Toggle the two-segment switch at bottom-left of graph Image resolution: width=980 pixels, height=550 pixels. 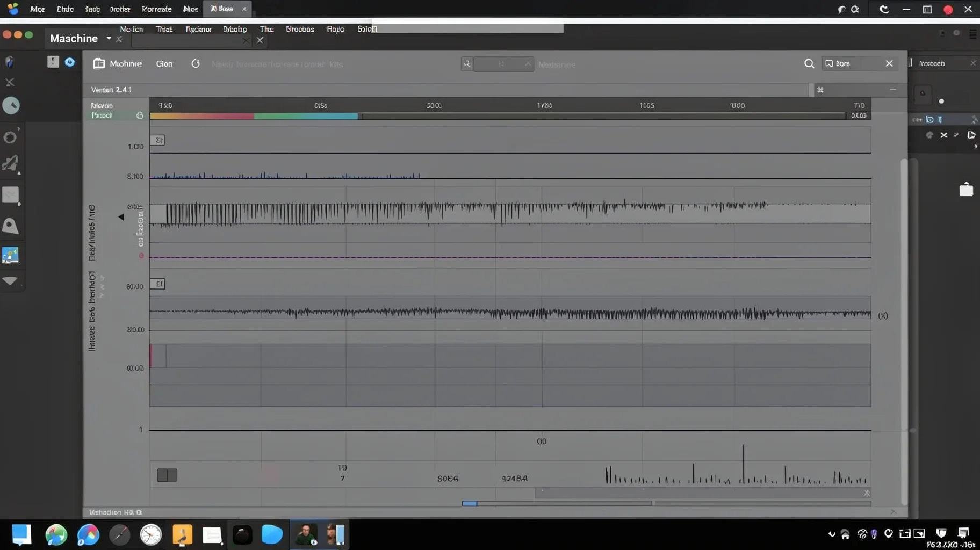click(x=167, y=475)
